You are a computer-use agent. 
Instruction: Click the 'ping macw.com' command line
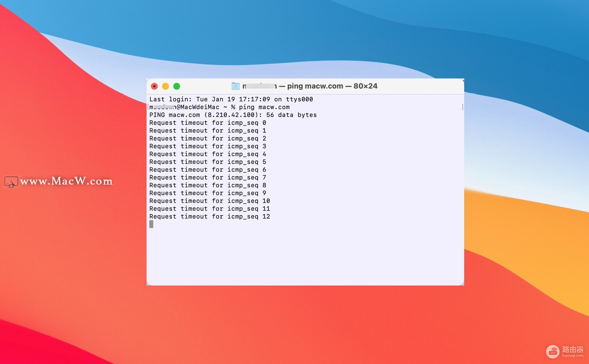219,107
